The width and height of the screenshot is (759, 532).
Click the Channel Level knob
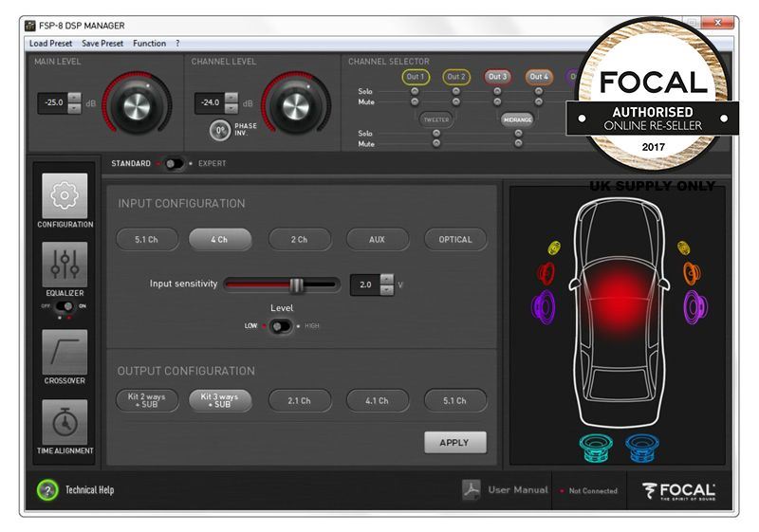(x=296, y=104)
